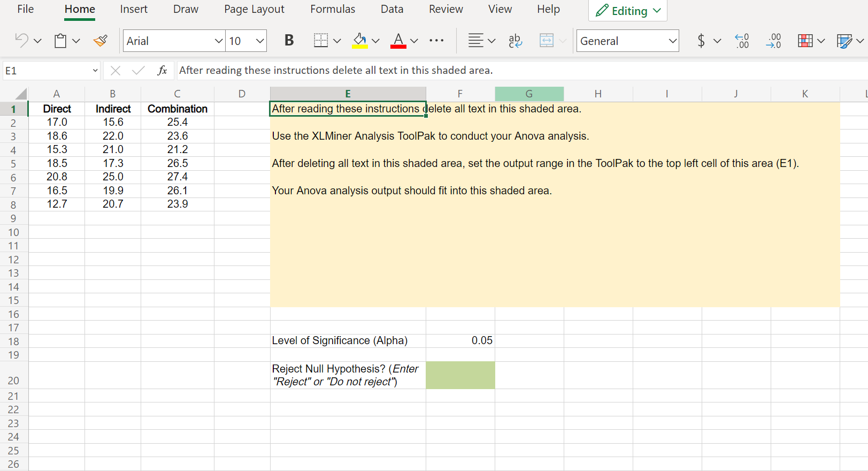This screenshot has height=471, width=868.
Task: Click the XLMiner Analysis ToolPak instruction text
Action: point(431,136)
